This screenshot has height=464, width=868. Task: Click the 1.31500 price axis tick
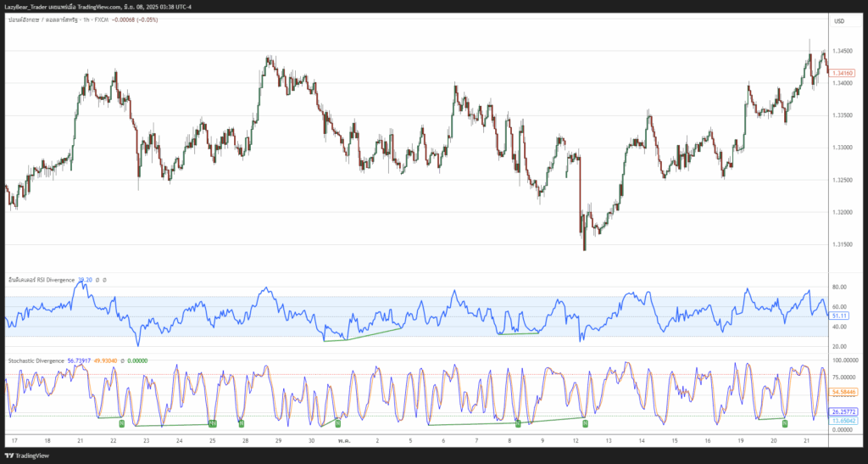(843, 244)
